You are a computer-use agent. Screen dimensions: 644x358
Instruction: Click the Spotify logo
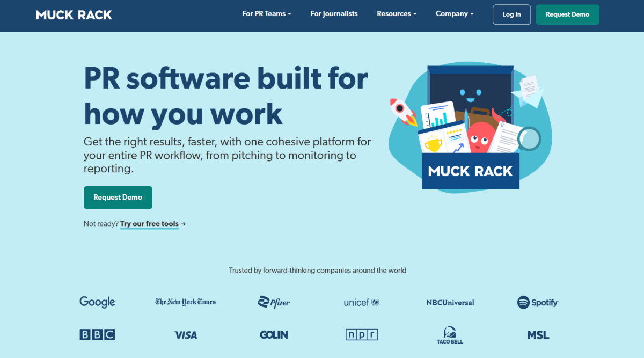[x=538, y=302]
